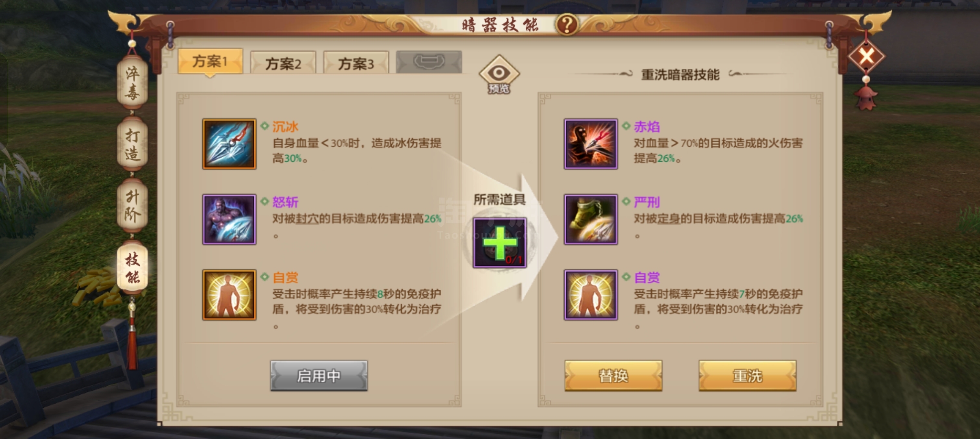980x439 pixels.
Task: Close the 暗器技能 window
Action: coord(866,56)
